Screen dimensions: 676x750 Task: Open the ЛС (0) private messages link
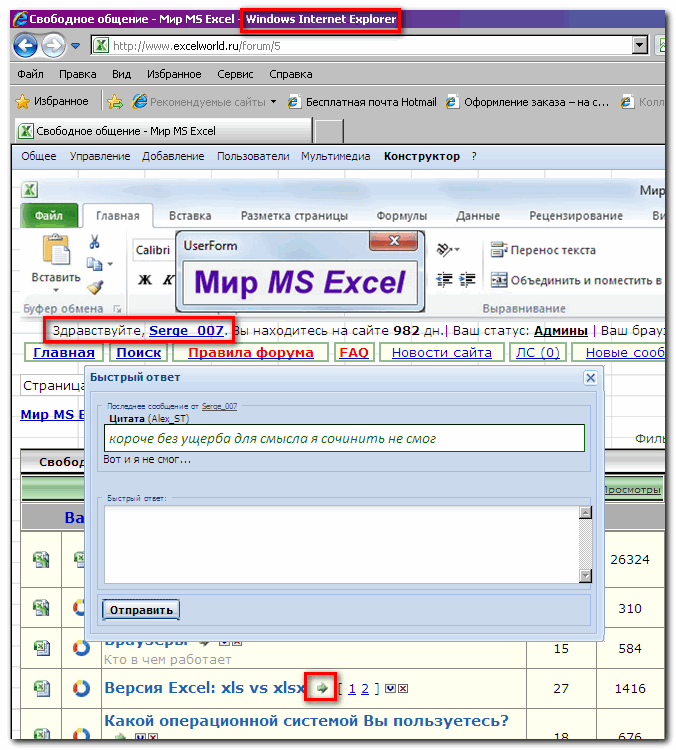(x=538, y=353)
